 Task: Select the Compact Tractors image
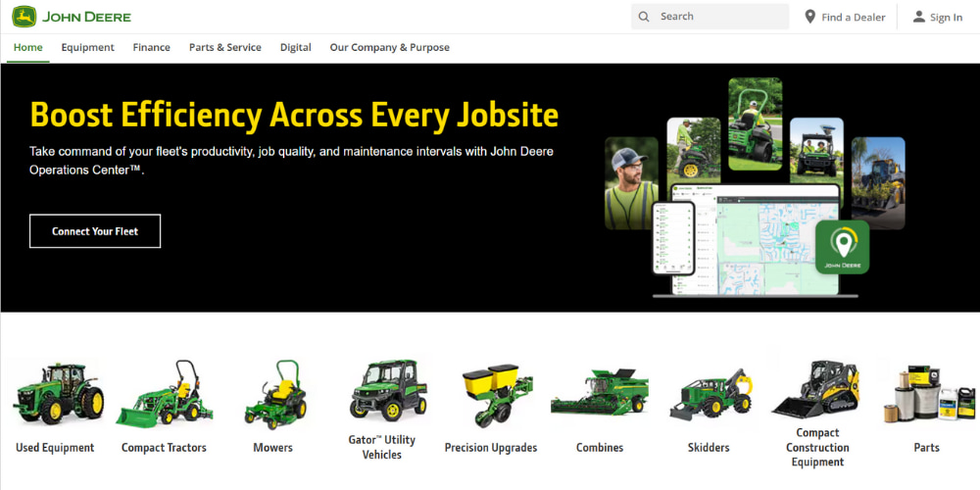coord(164,394)
